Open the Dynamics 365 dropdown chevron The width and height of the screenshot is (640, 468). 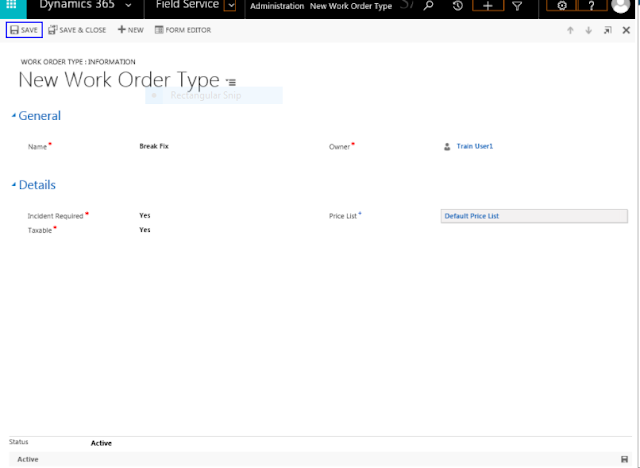128,5
